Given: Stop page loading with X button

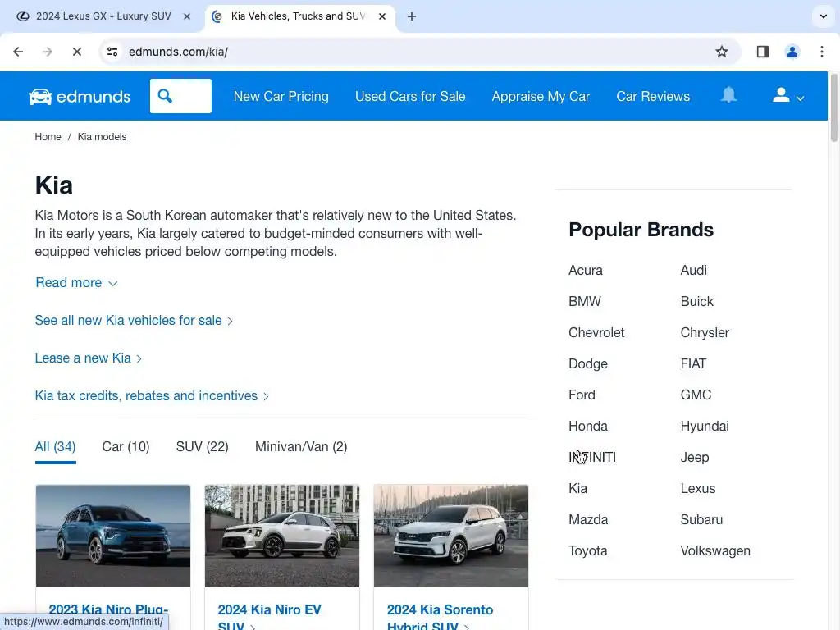Looking at the screenshot, I should pyautogui.click(x=76, y=52).
